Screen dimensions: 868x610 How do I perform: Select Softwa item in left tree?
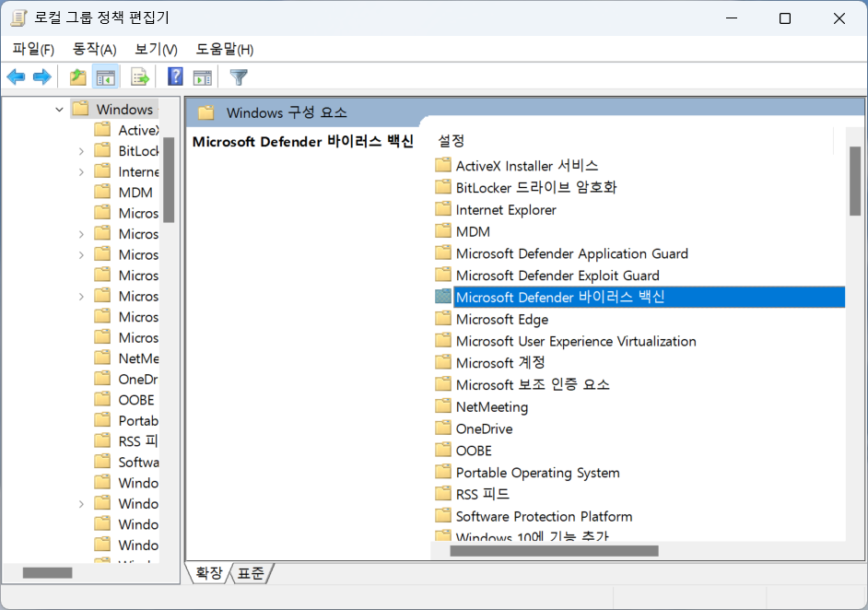[138, 463]
